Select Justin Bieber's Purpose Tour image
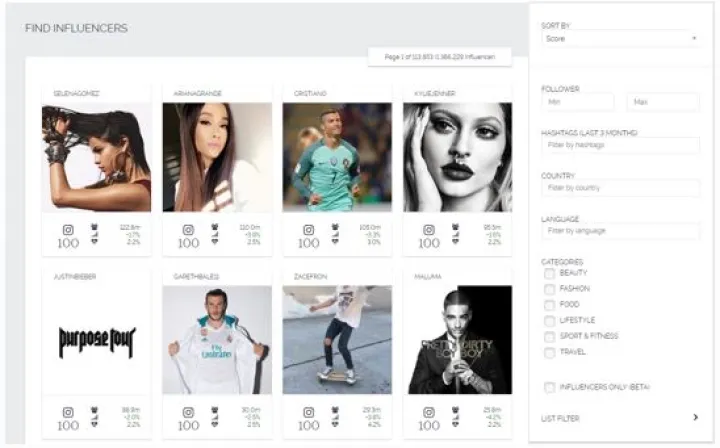Screen dimensions: 720x448 click(96, 340)
